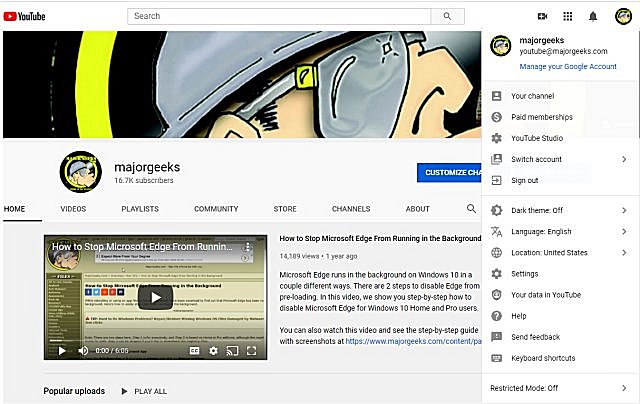Click the Settings gear icon in menu

496,274
